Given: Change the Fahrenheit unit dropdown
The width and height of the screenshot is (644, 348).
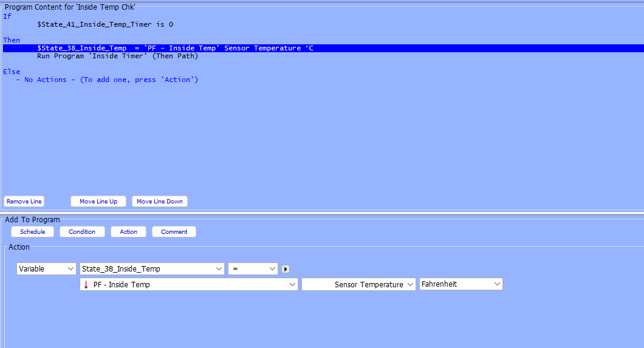Looking at the screenshot, I should click(x=461, y=284).
